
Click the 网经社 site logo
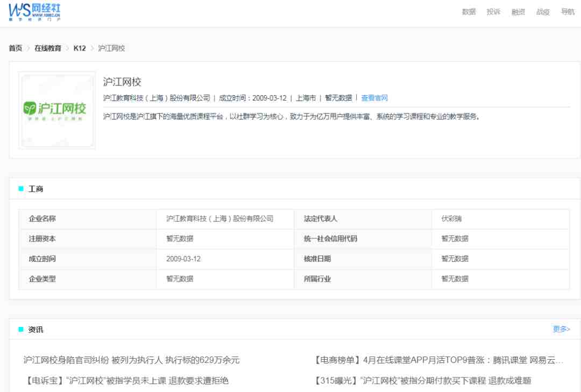point(34,12)
